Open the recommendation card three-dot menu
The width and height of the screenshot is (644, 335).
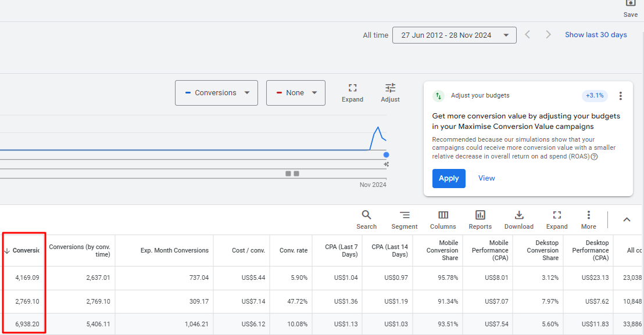tap(621, 96)
